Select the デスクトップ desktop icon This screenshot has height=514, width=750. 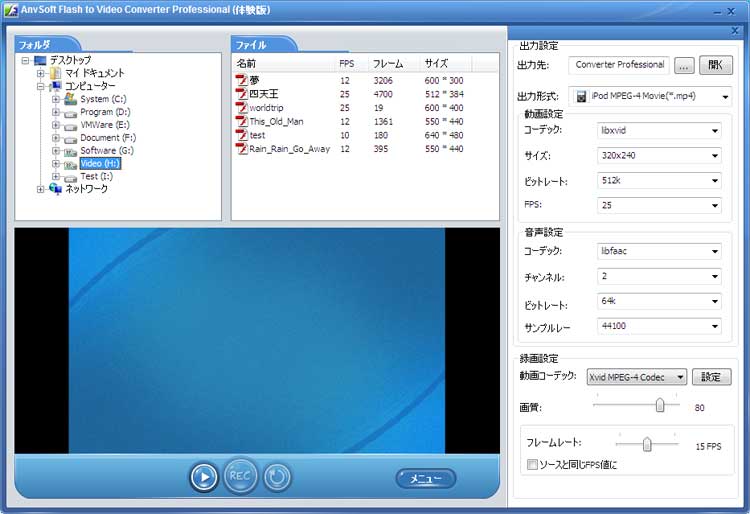click(40, 60)
